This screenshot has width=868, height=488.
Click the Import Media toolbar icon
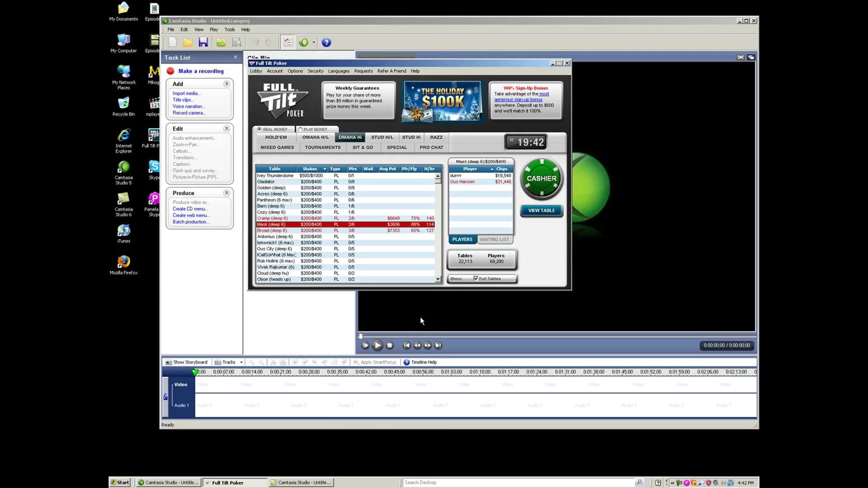click(x=221, y=42)
